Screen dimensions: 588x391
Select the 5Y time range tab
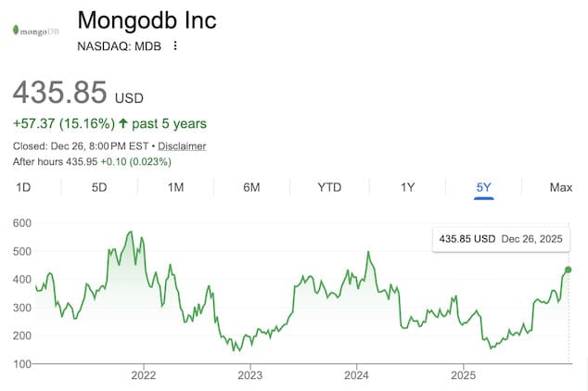(x=483, y=187)
